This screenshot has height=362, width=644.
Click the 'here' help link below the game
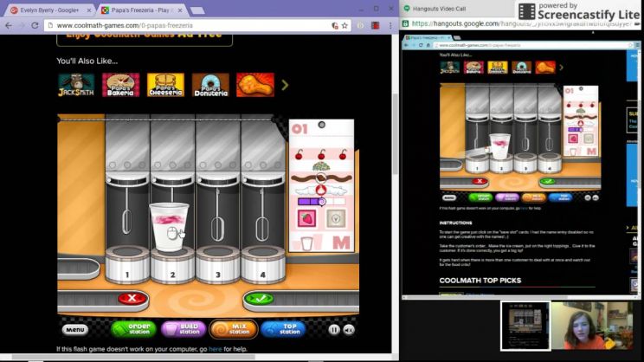tap(216, 349)
